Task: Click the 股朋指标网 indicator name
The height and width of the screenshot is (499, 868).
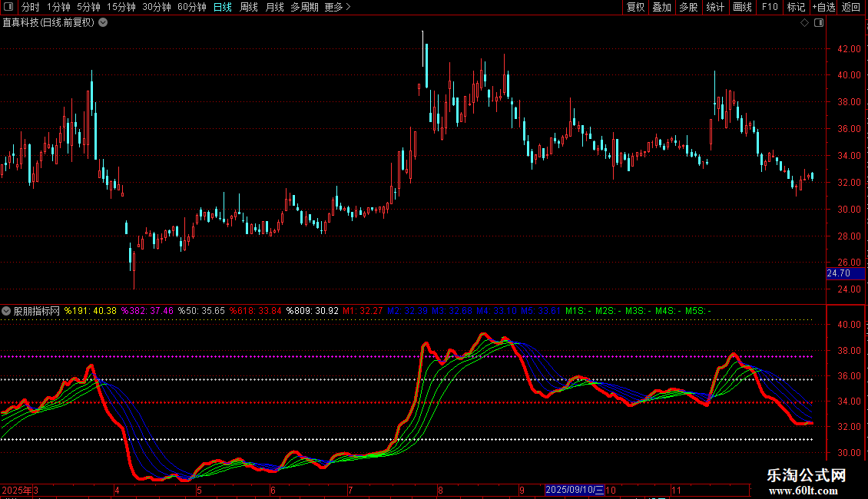Action: (x=37, y=311)
